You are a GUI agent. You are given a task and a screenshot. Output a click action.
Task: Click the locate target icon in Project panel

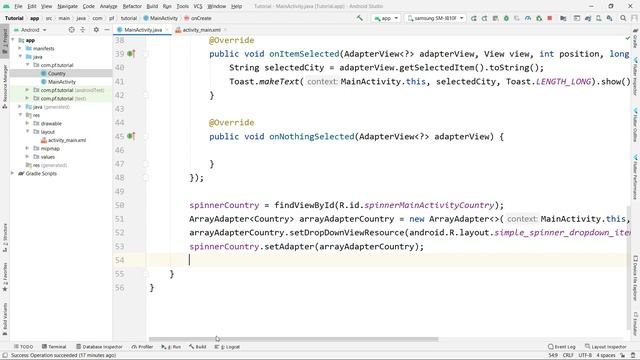tap(71, 30)
